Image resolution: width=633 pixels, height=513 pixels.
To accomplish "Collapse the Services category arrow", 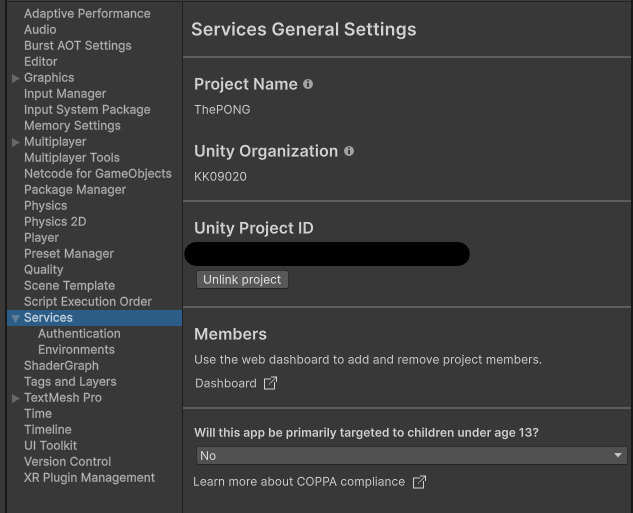I will (16, 318).
